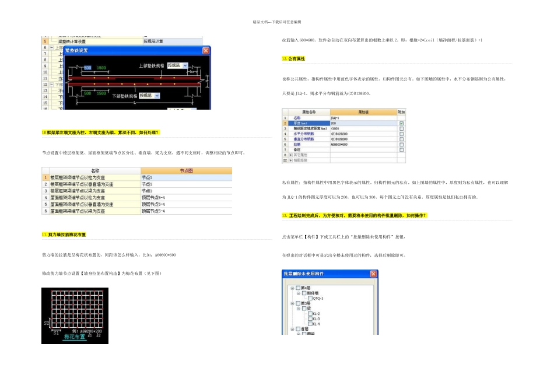Collapse the 首层 tree node
This screenshot has width=554, height=392.
[292, 329]
